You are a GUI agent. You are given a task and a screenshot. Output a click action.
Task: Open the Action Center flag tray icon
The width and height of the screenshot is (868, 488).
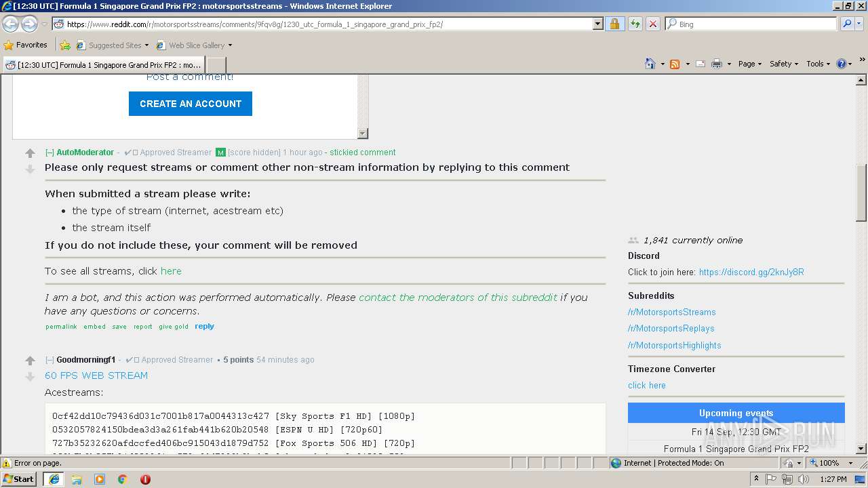[x=772, y=479]
